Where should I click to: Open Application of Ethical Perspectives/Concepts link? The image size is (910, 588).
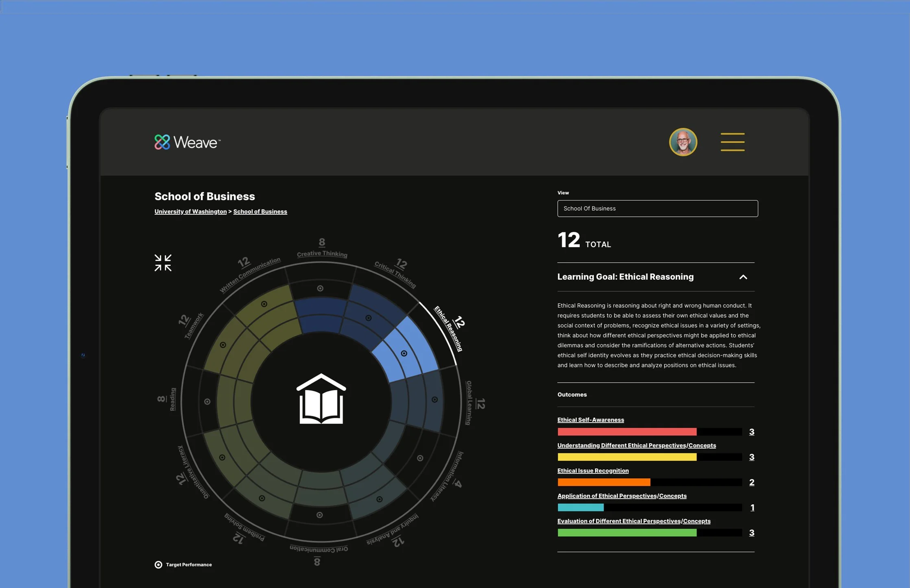[622, 496]
